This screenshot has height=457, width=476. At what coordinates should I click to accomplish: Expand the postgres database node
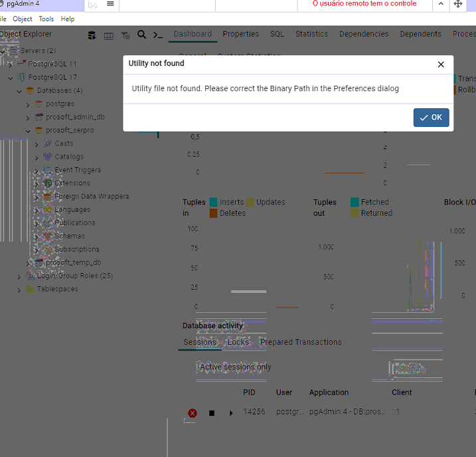(28, 105)
